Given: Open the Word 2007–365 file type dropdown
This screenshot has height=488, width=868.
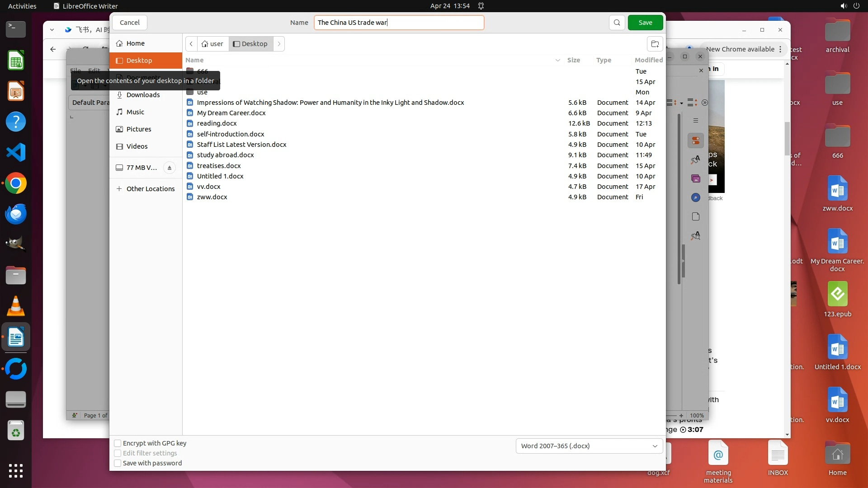Looking at the screenshot, I should pyautogui.click(x=589, y=446).
